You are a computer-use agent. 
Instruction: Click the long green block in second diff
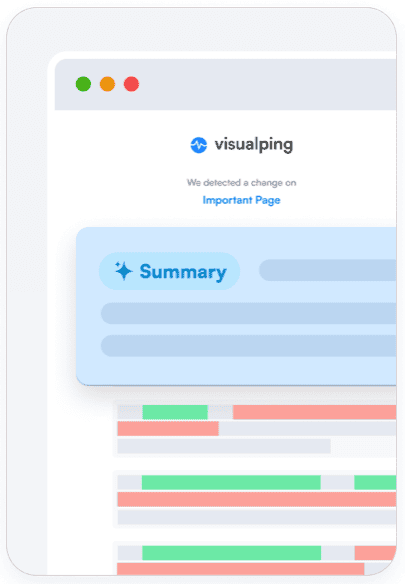(x=231, y=482)
